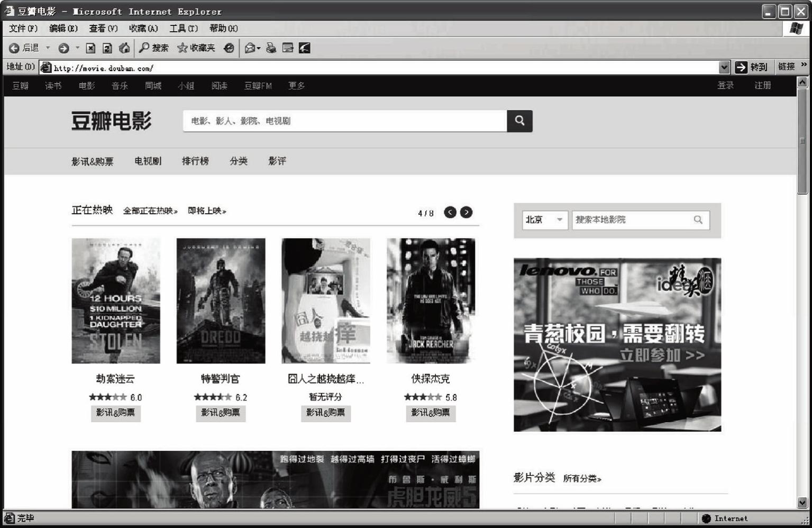Click 影讯&购票 button under 劫案迷云
The width and height of the screenshot is (812, 528).
pyautogui.click(x=115, y=413)
